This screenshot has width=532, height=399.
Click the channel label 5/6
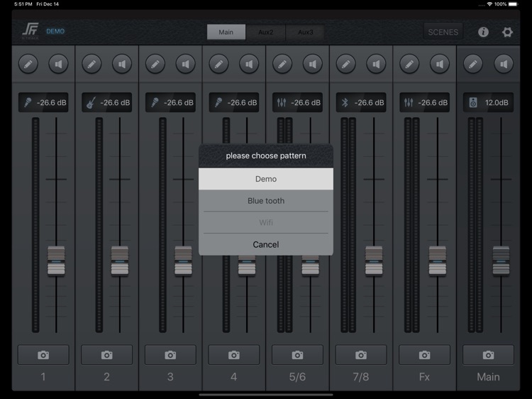click(297, 376)
